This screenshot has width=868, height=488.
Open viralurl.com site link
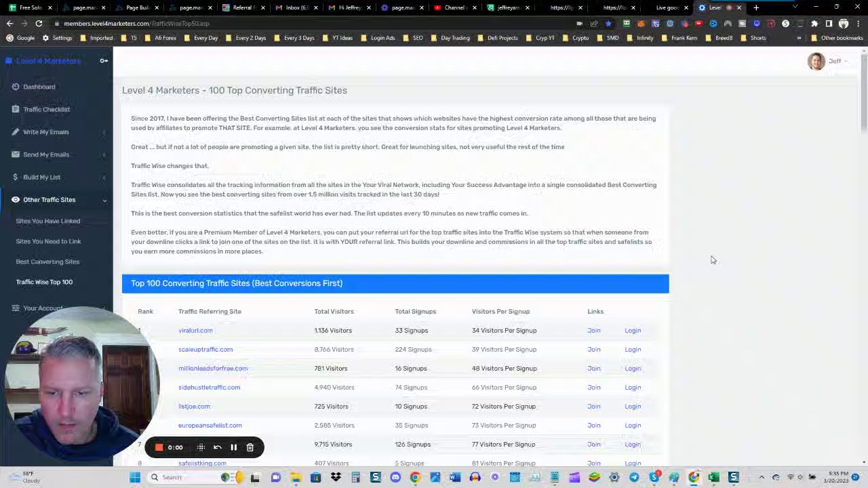click(195, 331)
